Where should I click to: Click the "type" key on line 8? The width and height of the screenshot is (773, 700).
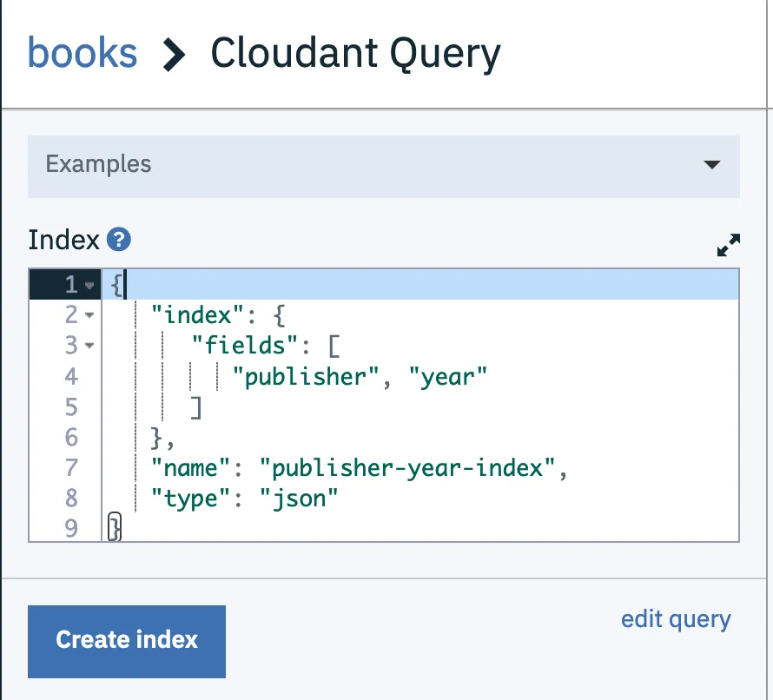[190, 499]
